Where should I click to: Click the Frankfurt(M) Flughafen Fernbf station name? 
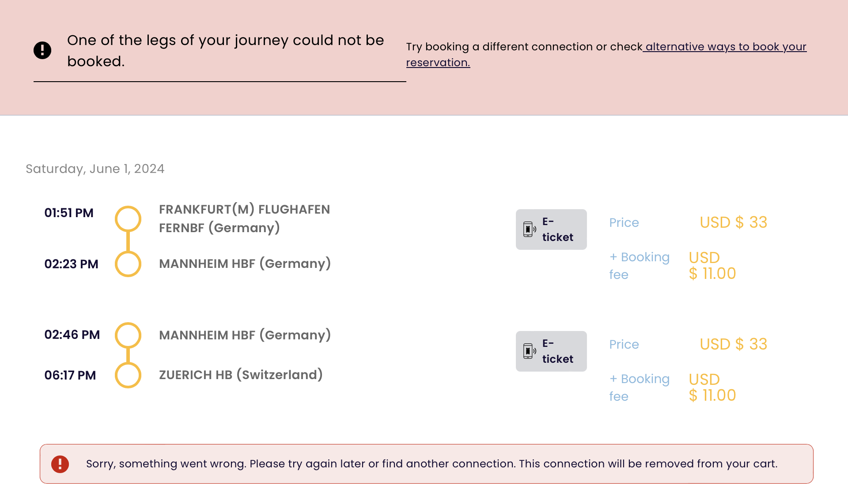click(244, 218)
